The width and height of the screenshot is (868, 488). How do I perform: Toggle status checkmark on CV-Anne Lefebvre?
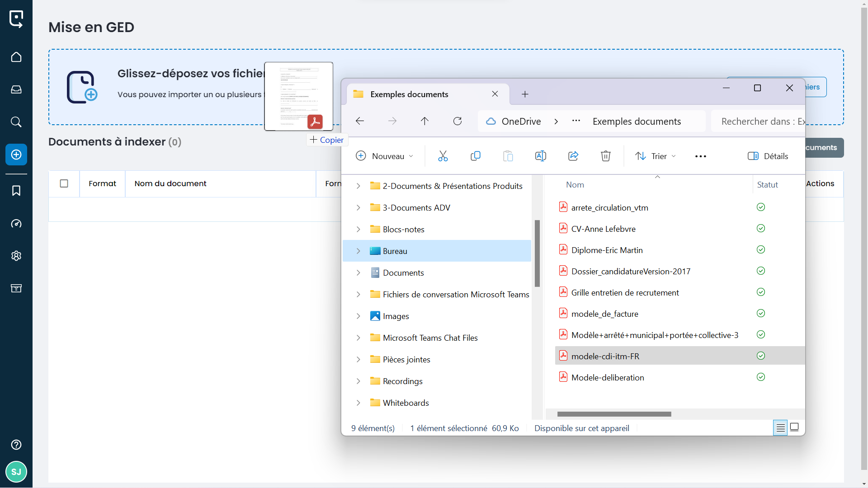pos(761,228)
